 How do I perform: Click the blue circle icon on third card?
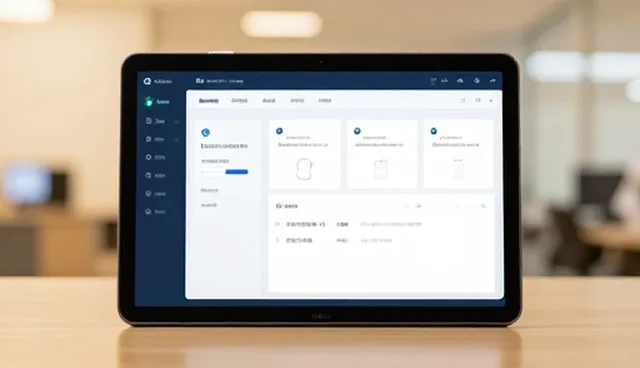point(433,131)
